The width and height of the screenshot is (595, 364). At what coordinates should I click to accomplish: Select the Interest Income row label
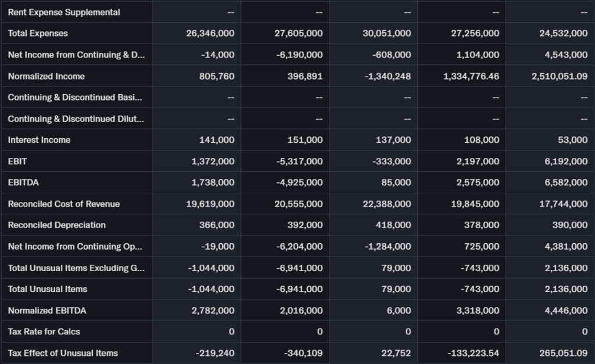pos(39,140)
